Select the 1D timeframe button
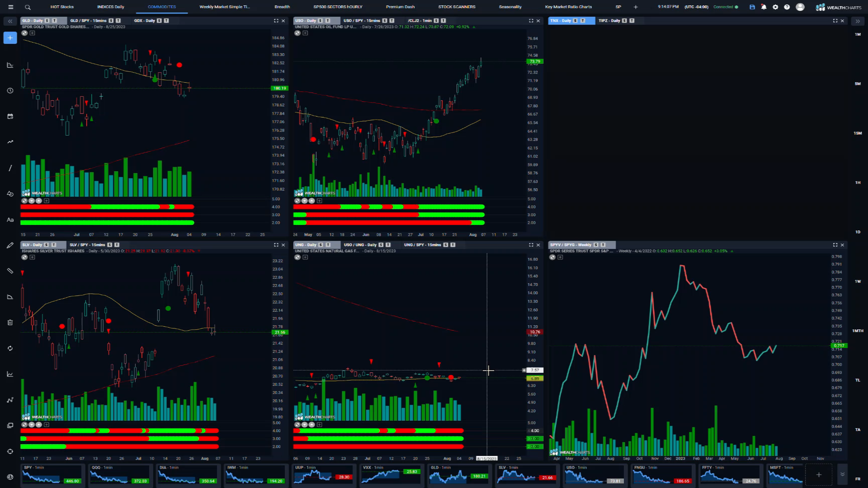 pos(858,232)
